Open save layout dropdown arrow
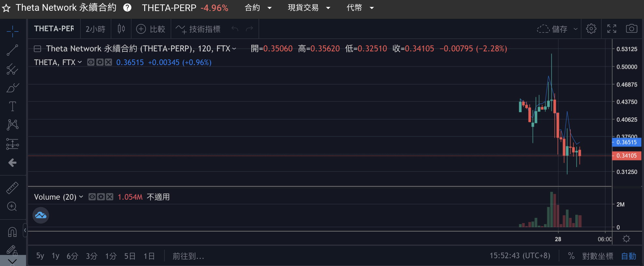 [575, 29]
